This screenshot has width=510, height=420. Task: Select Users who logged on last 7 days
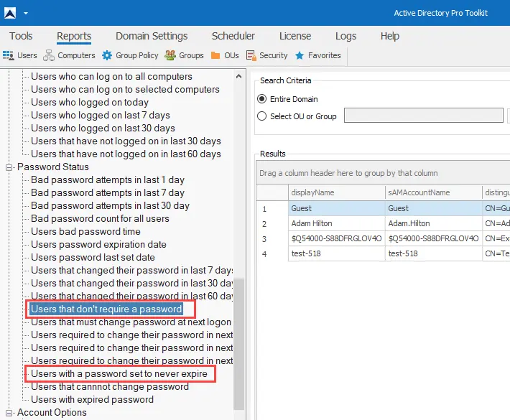tap(101, 115)
